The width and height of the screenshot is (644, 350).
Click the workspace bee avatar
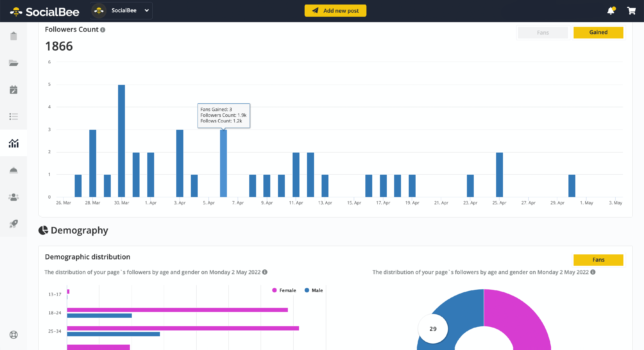[x=99, y=11]
